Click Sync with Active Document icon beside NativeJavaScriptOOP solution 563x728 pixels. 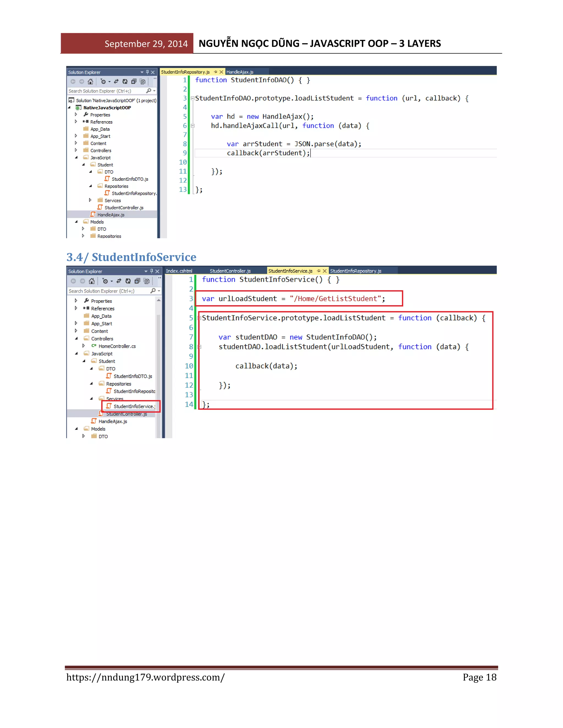point(116,82)
